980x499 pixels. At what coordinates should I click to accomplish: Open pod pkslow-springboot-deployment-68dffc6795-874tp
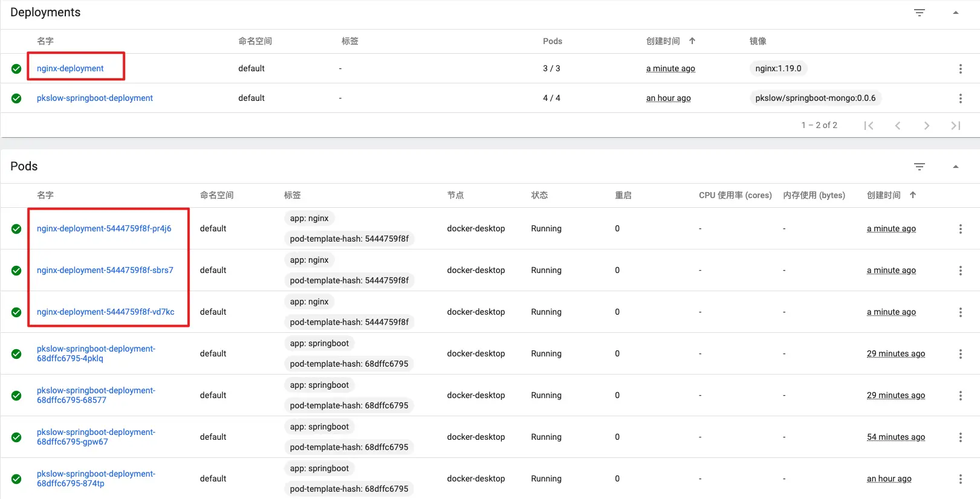(x=96, y=478)
